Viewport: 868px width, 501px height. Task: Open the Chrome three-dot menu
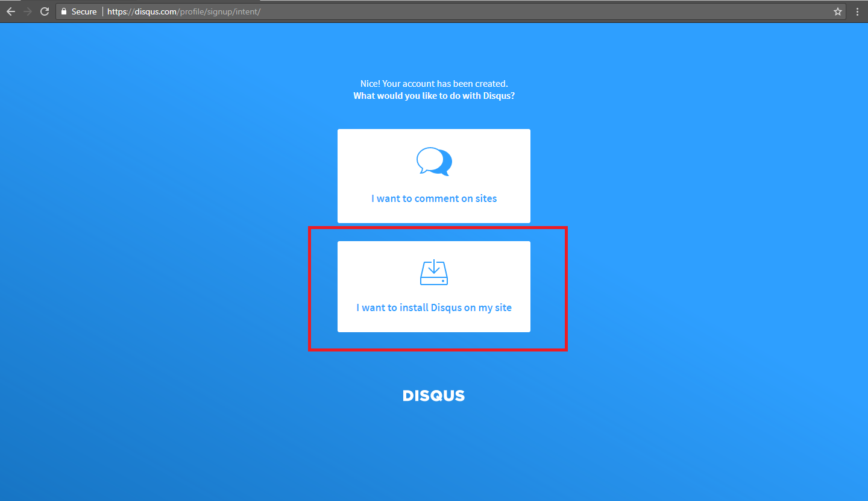(x=857, y=11)
